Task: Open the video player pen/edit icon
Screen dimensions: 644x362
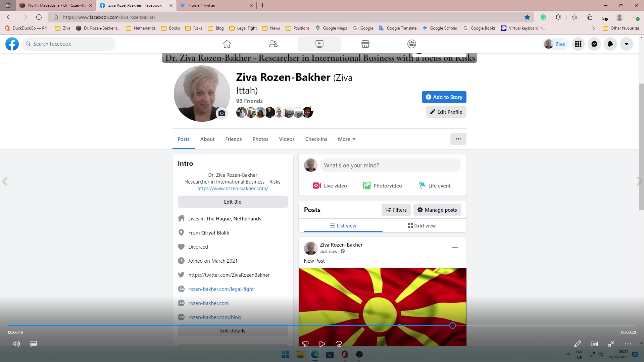Action: 578,344
